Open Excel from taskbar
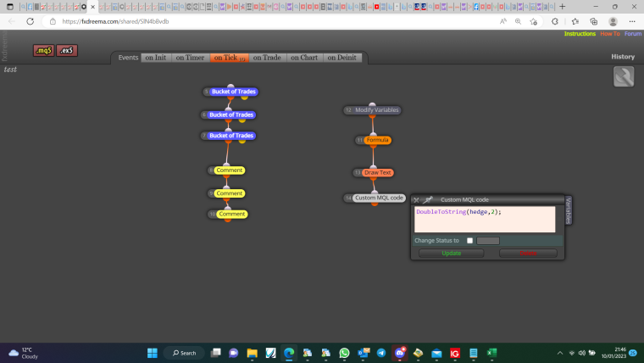The image size is (644, 363). tap(491, 353)
